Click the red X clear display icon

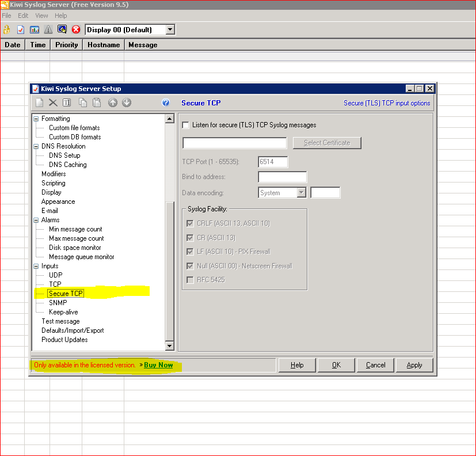point(76,29)
